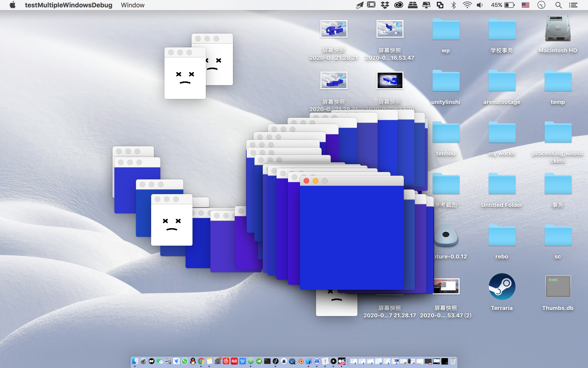Click the overlapping squares menu bar icon
Screen dimensions: 588x368
440,5
